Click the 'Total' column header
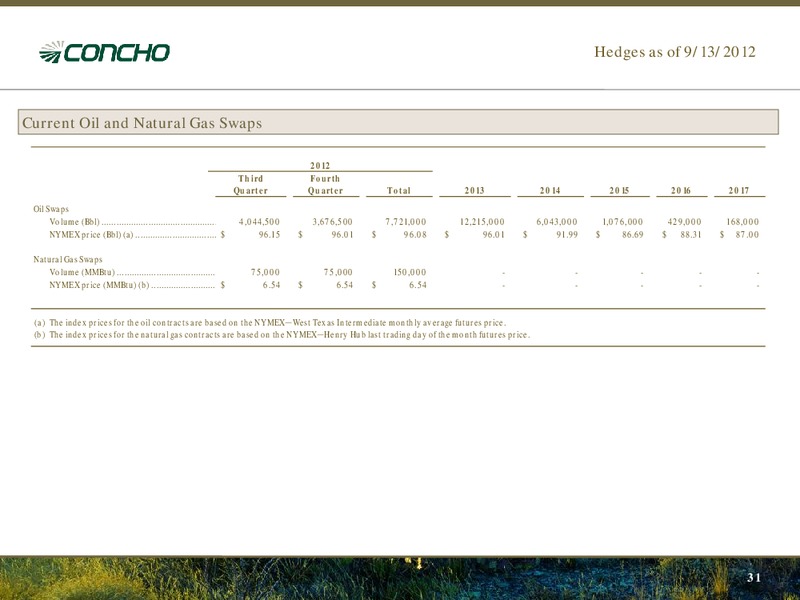This screenshot has height=600, width=800. point(398,190)
